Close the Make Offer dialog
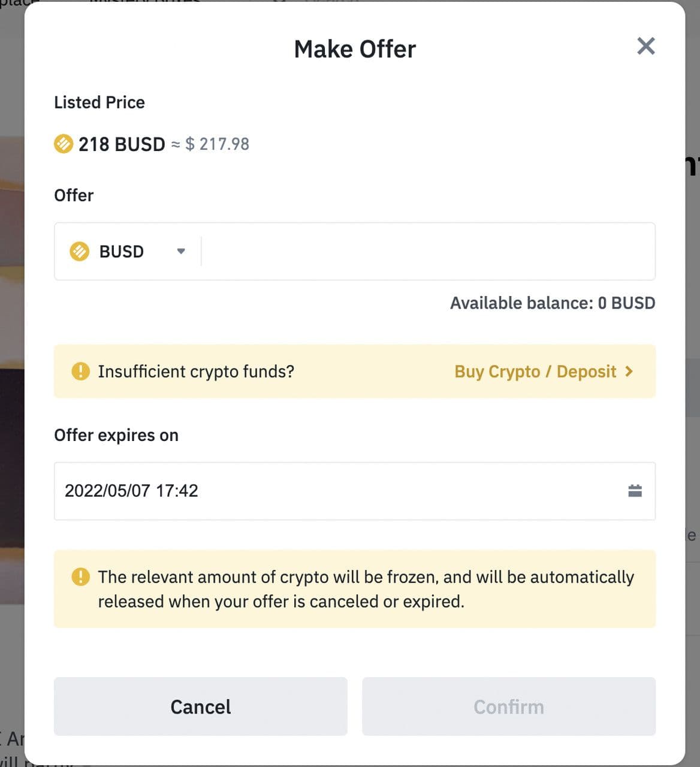This screenshot has height=767, width=700. click(x=645, y=46)
